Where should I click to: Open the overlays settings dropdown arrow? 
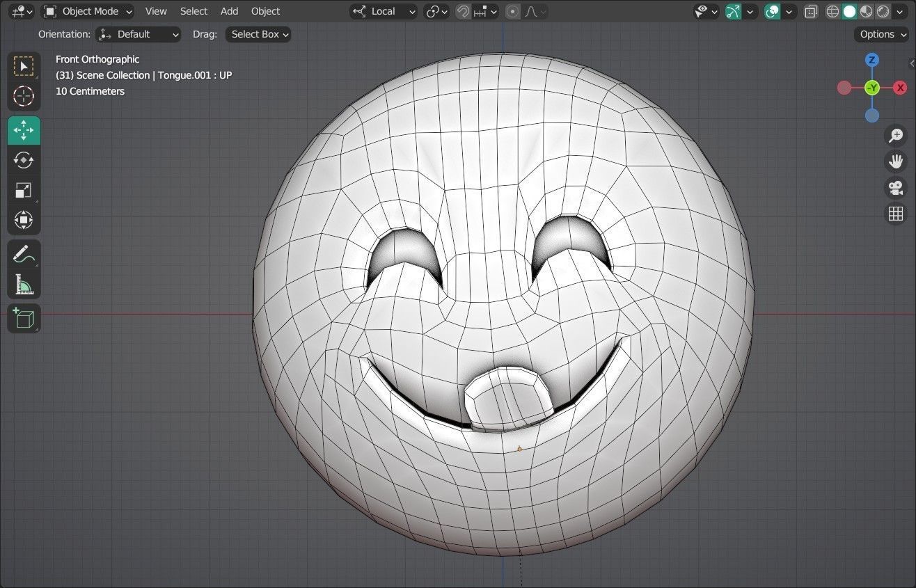coord(789,11)
